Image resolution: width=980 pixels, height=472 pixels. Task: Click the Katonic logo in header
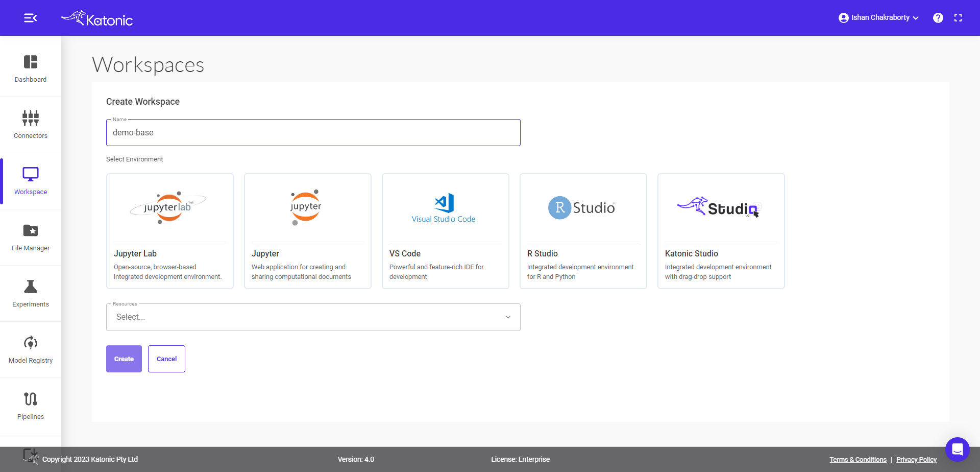tap(97, 18)
